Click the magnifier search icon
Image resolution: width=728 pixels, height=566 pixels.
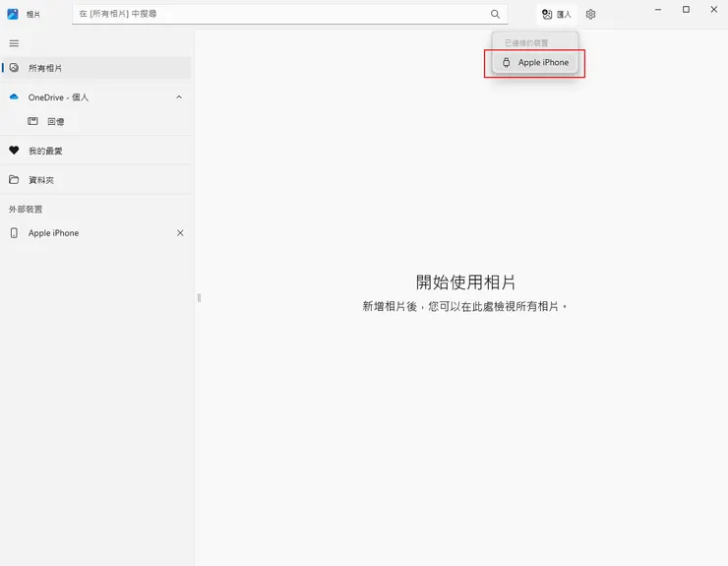click(495, 14)
